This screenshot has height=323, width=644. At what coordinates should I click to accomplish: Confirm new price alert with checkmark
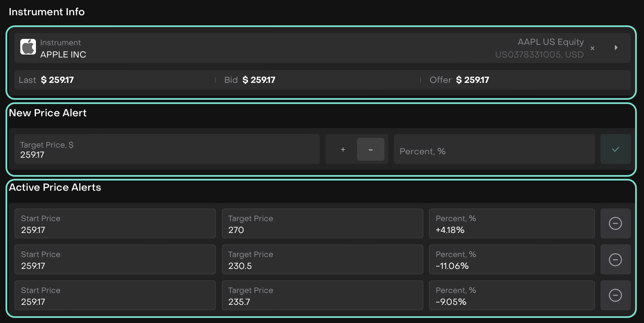(615, 149)
